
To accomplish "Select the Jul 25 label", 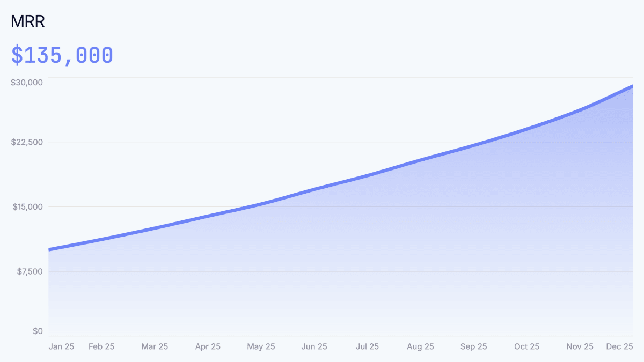I will tap(367, 346).
